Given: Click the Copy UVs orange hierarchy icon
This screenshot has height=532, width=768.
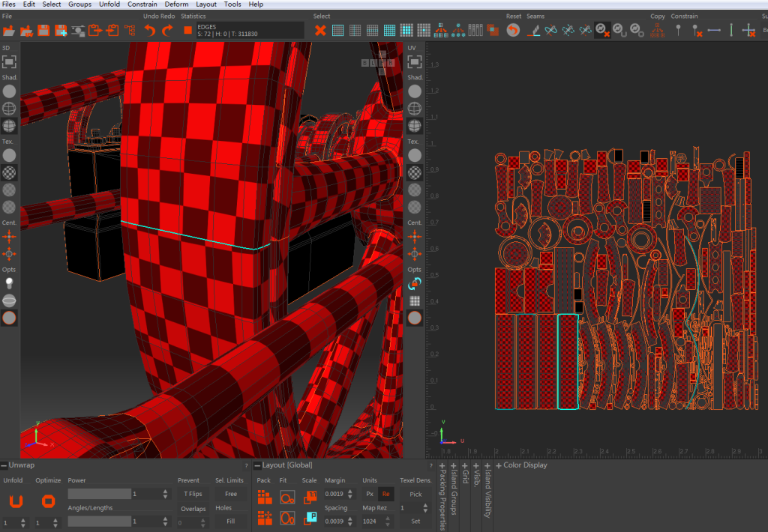Looking at the screenshot, I should click(x=657, y=30).
